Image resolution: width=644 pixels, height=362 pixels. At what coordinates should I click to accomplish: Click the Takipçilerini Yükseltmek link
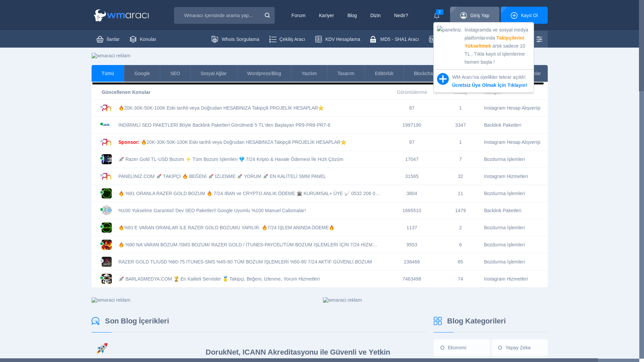coord(494,42)
